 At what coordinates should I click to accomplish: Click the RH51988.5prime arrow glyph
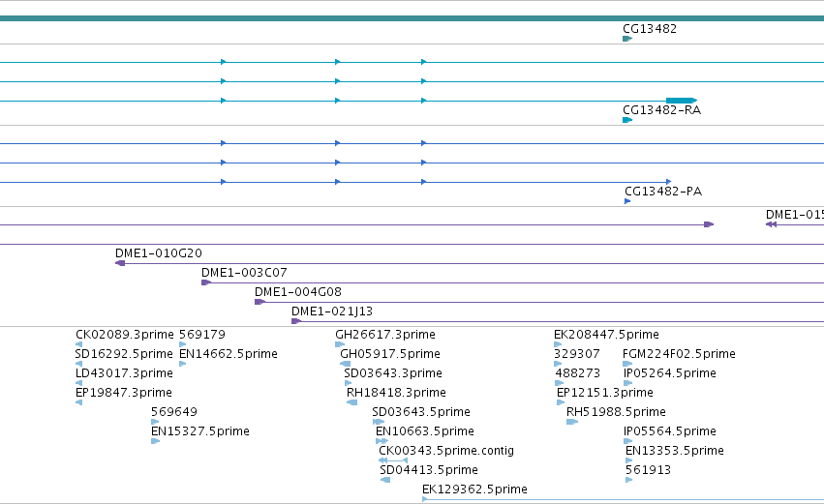pos(572,422)
